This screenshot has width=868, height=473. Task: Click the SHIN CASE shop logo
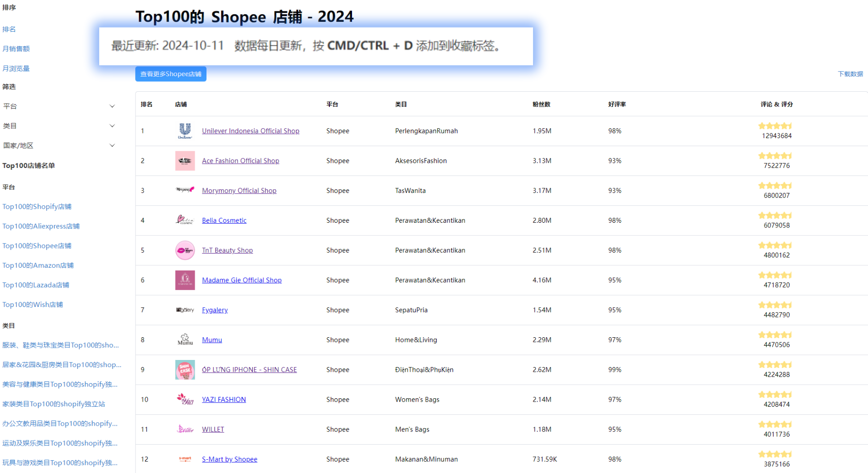(185, 369)
